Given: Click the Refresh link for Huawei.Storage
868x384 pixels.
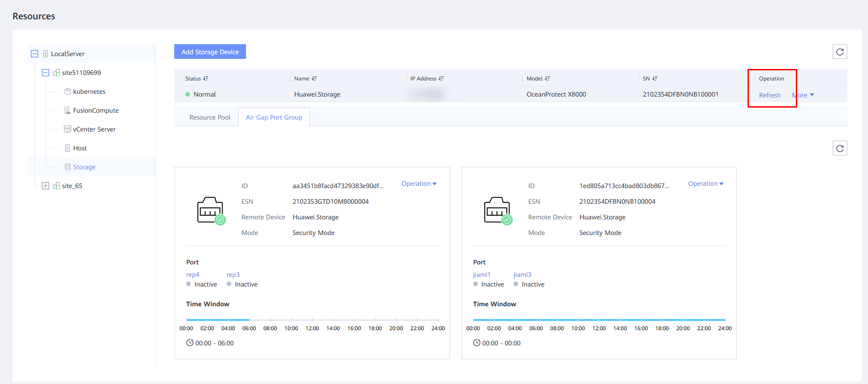Looking at the screenshot, I should tap(770, 95).
